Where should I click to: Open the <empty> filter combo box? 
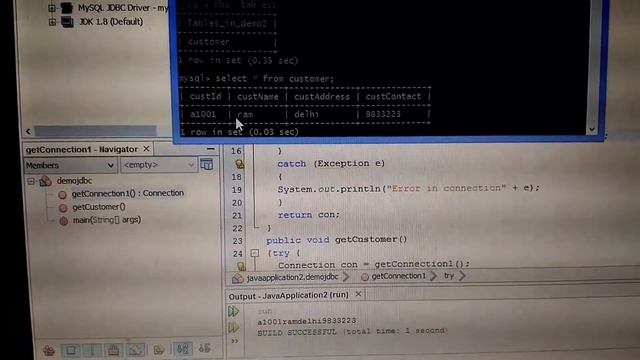[x=159, y=165]
